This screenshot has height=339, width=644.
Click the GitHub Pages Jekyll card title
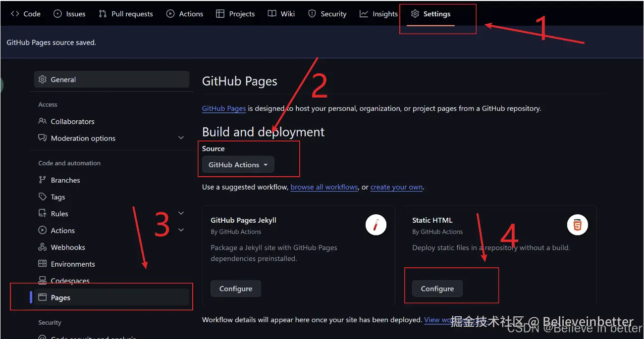tap(244, 220)
